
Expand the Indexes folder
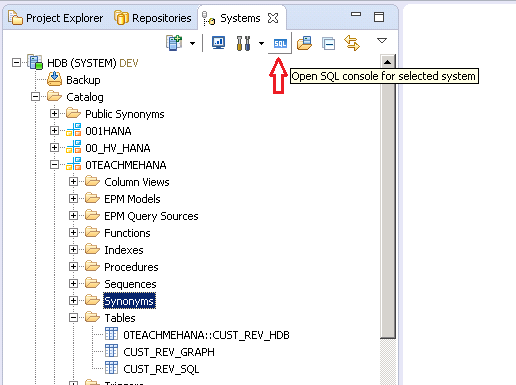pyautogui.click(x=73, y=249)
